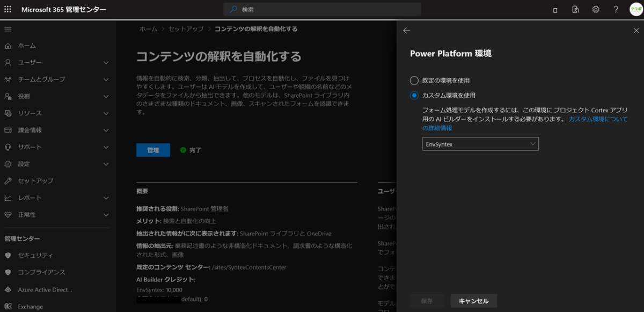Click the Health heart icon in the sidebar

click(8, 215)
